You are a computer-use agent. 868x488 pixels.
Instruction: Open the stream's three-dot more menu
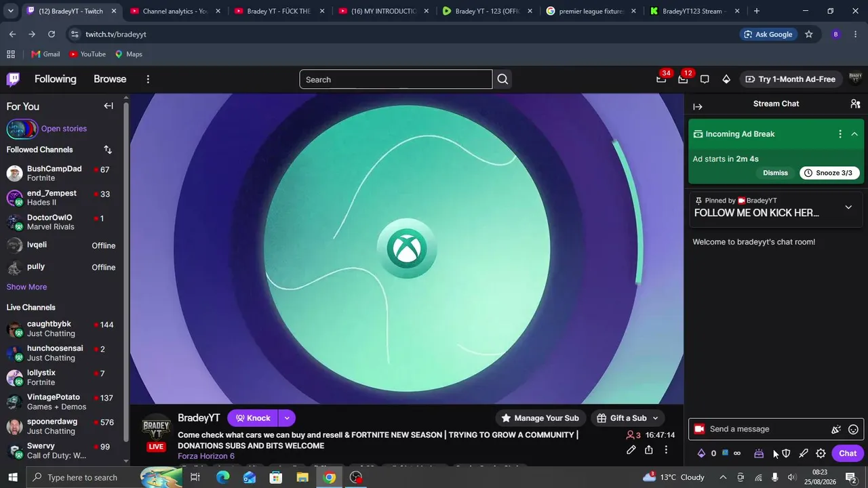[666, 450]
